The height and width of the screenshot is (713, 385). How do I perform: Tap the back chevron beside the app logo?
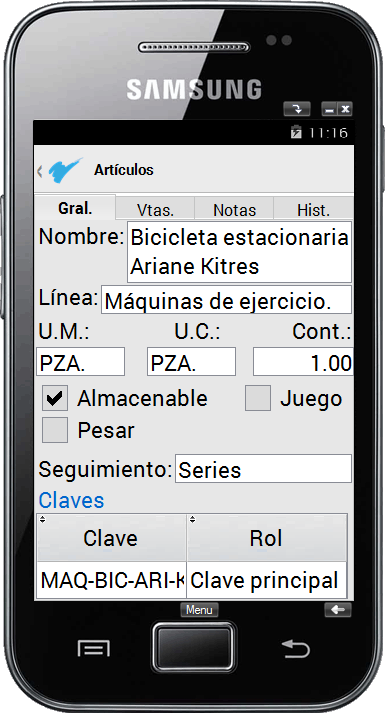40,171
